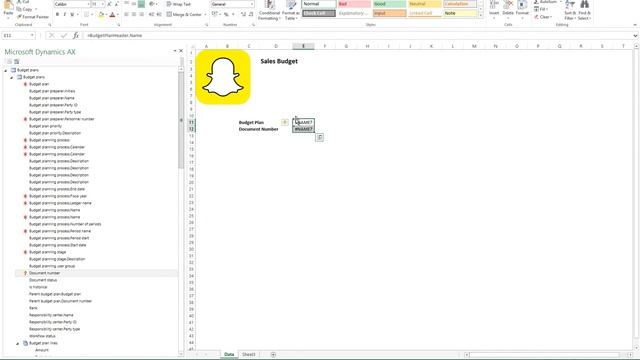
Task: Collapse the top Budget plans tree node
Action: pos(6,70)
